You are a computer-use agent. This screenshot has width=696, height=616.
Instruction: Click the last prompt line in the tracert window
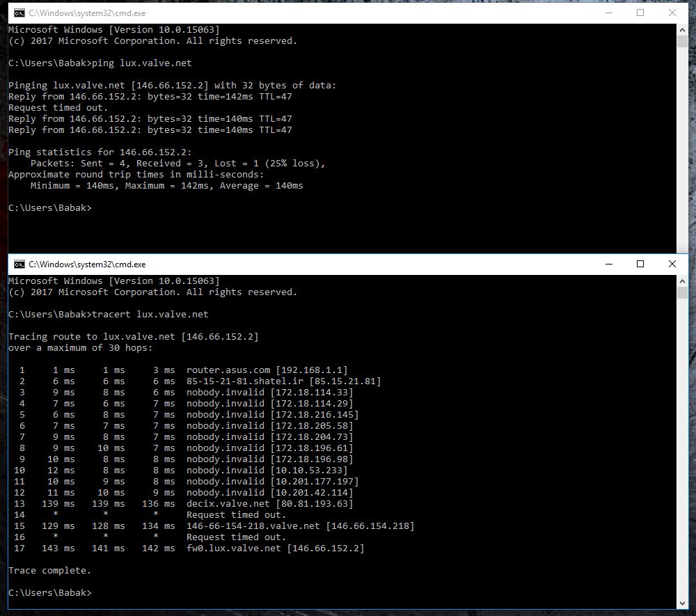click(x=49, y=593)
